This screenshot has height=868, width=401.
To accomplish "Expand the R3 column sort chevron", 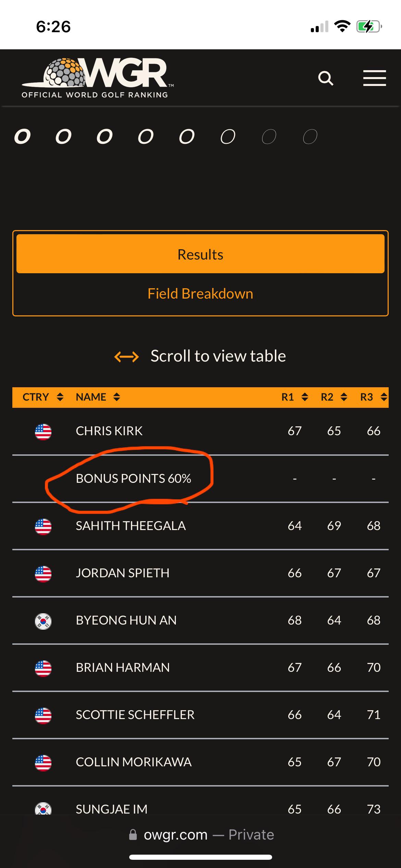I will point(383,397).
